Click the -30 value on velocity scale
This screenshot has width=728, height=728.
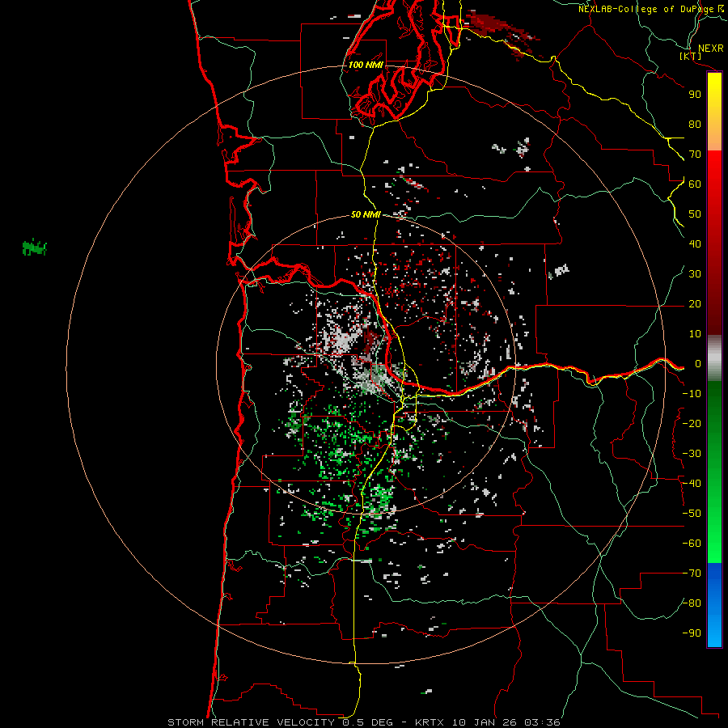[692, 454]
